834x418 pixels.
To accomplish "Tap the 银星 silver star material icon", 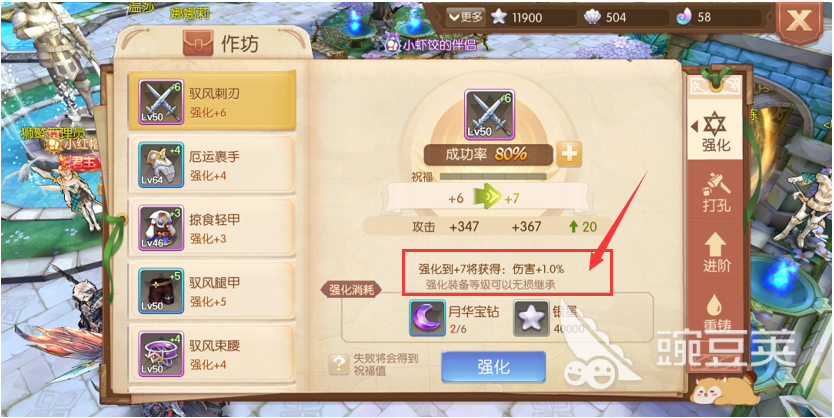I will coord(531,318).
